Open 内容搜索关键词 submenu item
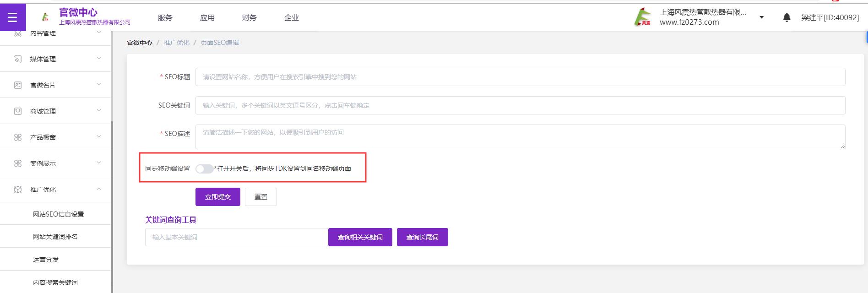 [56, 282]
